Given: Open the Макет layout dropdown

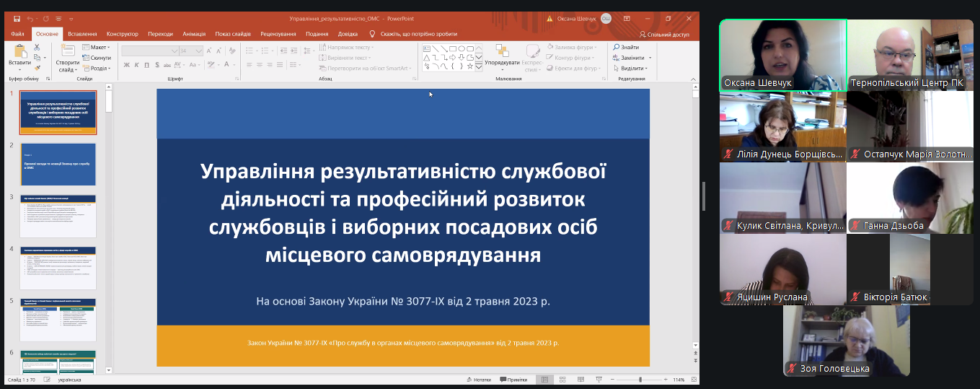Looking at the screenshot, I should [x=97, y=48].
